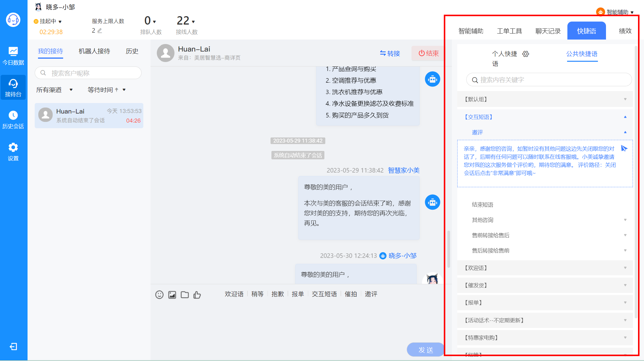Click the 报单 quick phrase shortcut

(298, 294)
